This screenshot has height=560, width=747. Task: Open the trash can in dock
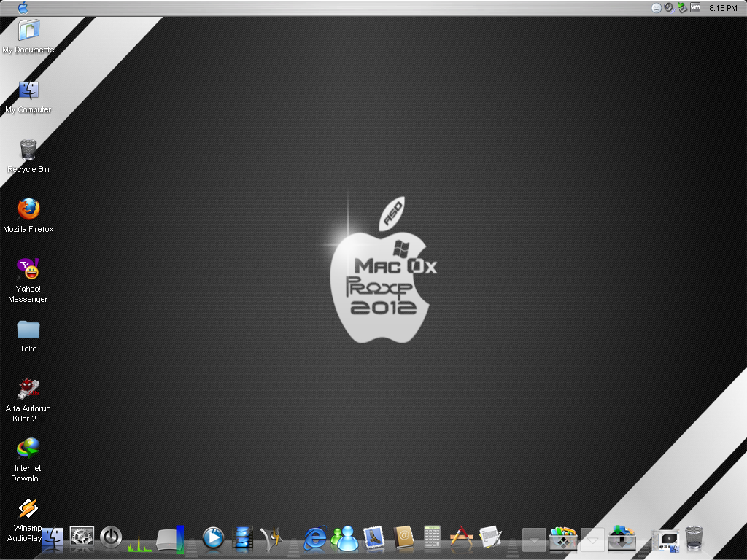coord(694,537)
